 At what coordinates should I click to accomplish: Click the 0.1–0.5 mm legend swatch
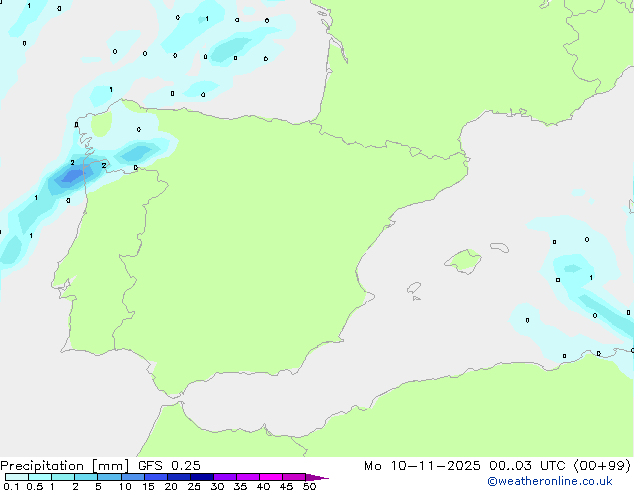[x=17, y=477]
